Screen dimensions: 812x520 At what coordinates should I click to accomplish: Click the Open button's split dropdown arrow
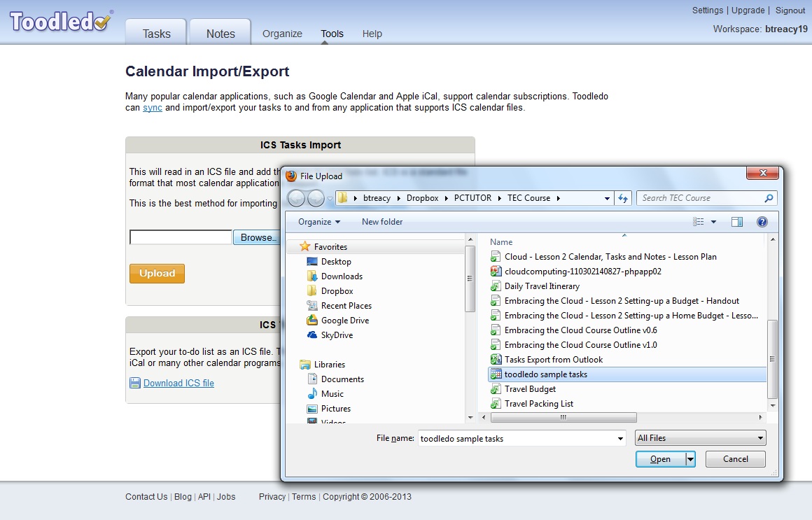click(x=690, y=459)
